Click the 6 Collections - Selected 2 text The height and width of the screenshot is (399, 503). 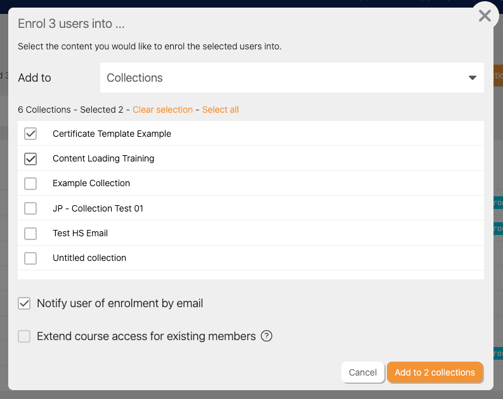click(x=70, y=110)
